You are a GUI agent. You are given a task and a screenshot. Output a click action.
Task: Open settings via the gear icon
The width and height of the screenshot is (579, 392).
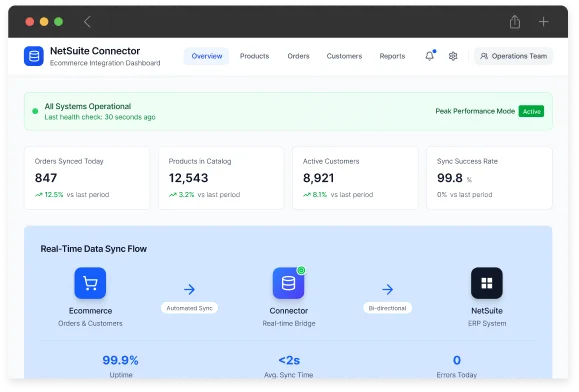click(x=453, y=56)
